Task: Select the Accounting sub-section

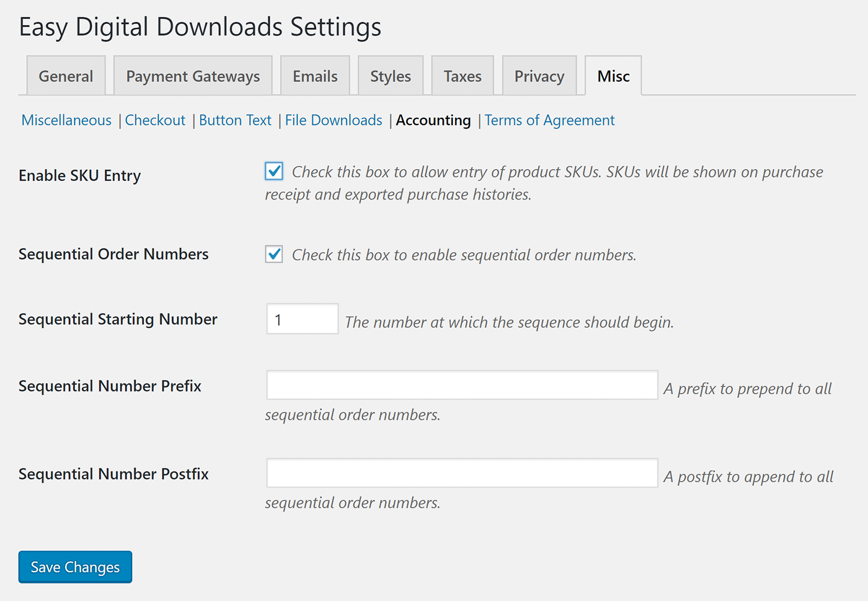Action: (x=433, y=120)
